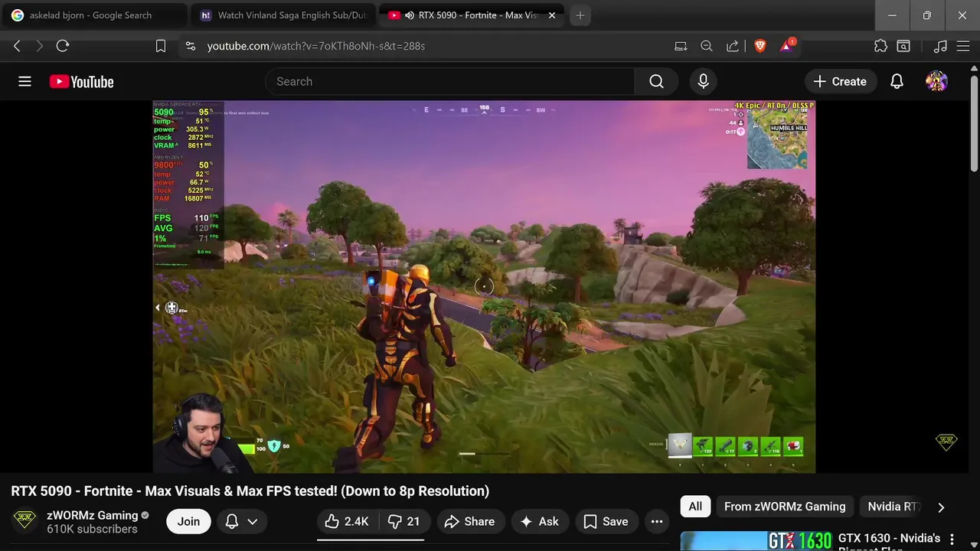Viewport: 980px width, 551px height.
Task: Click the Create button
Action: click(840, 81)
